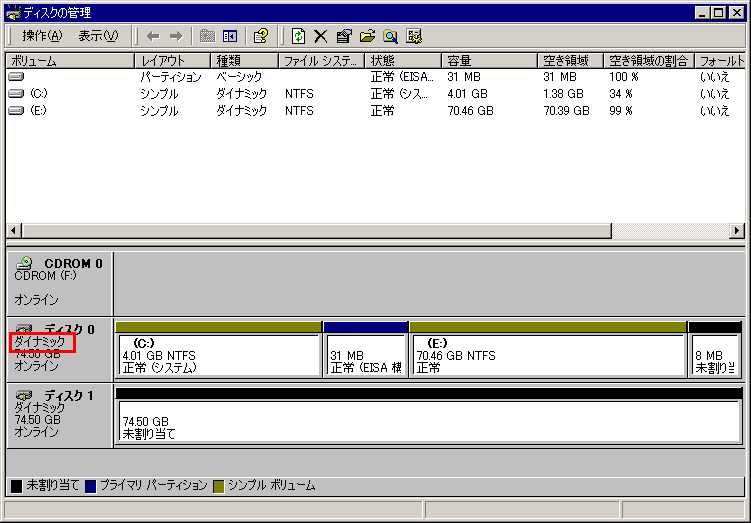Viewport: 751px width, 523px height.
Task: Select Disk 1's 74.50 GB 未割り当て region
Action: (429, 416)
